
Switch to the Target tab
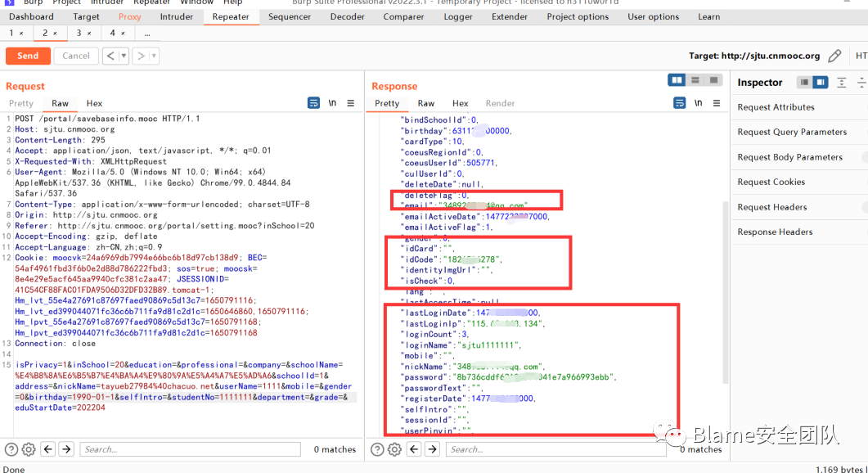[x=87, y=16]
